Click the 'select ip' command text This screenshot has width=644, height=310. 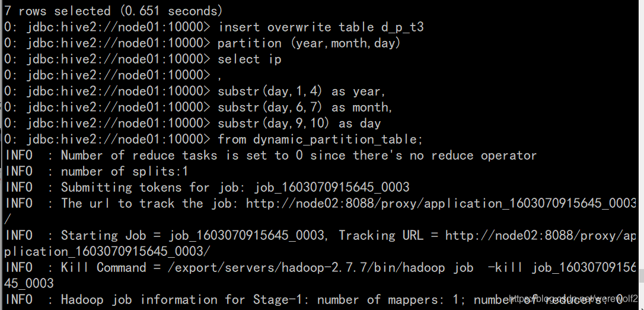[250, 59]
